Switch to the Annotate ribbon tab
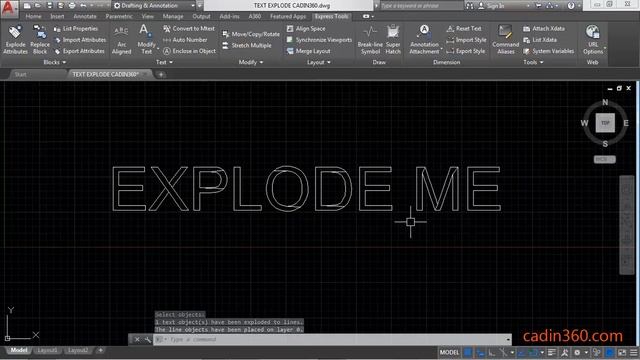This screenshot has height=360, width=640. coord(85,16)
